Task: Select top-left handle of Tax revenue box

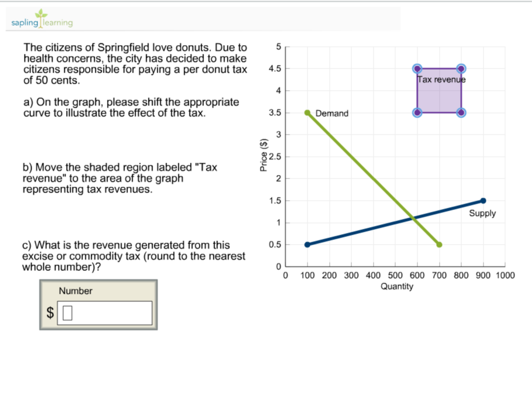Action: click(417, 68)
